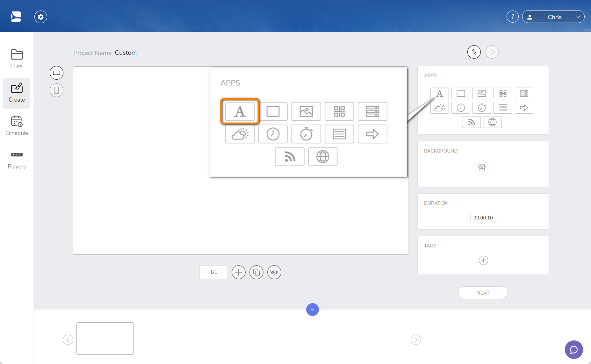This screenshot has width=591, height=364.
Task: Add rectangle shape app from right APPS panel
Action: 461,94
